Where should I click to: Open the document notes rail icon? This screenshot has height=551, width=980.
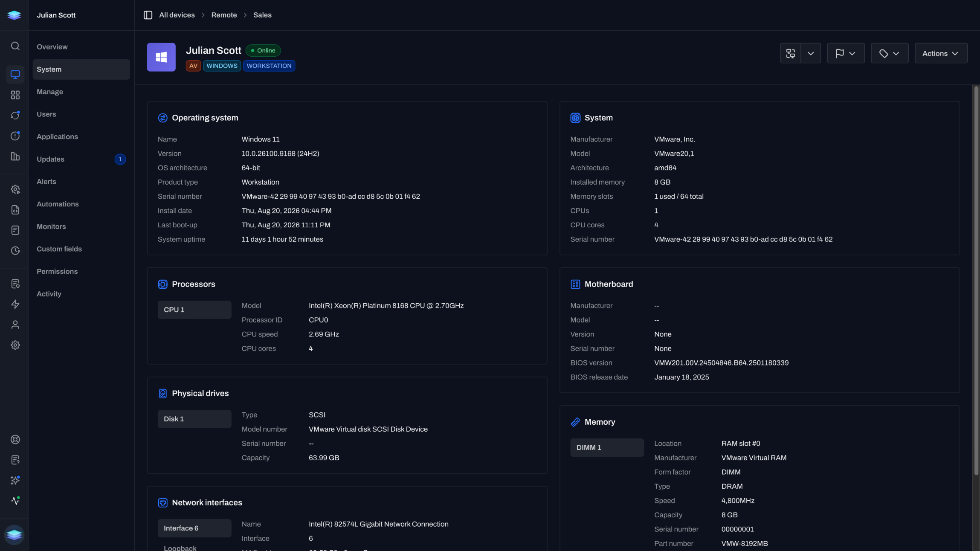[x=15, y=230]
